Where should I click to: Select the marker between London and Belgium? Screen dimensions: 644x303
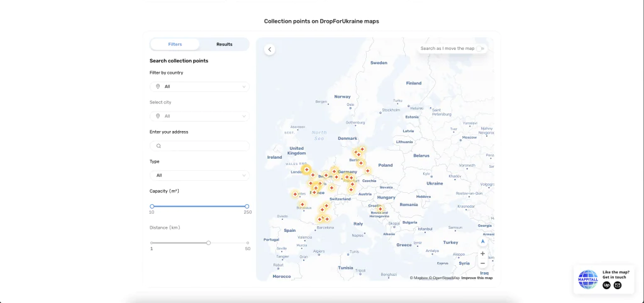point(313,175)
